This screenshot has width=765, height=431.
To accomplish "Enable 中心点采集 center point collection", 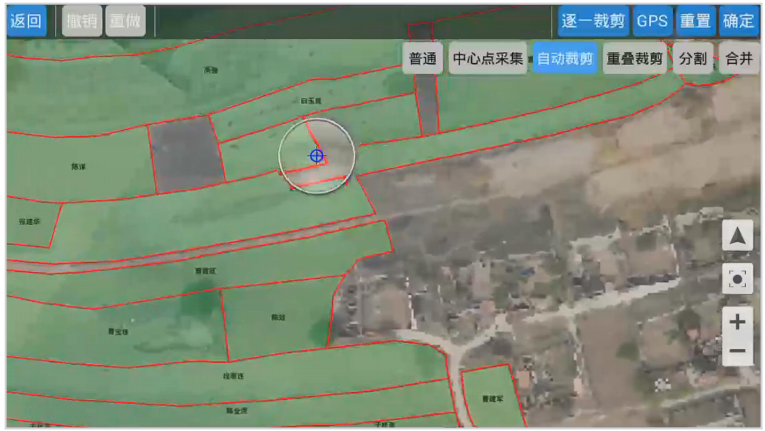I will click(x=487, y=59).
